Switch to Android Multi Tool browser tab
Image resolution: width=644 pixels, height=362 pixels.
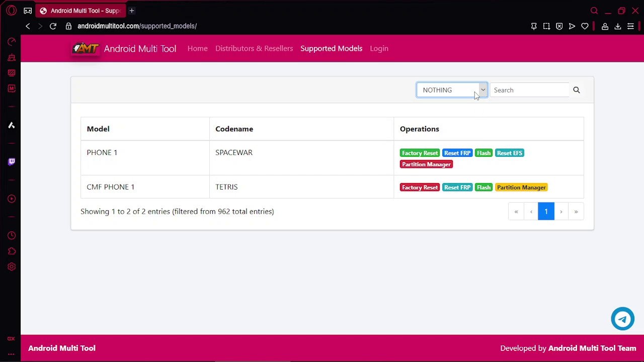pyautogui.click(x=80, y=11)
